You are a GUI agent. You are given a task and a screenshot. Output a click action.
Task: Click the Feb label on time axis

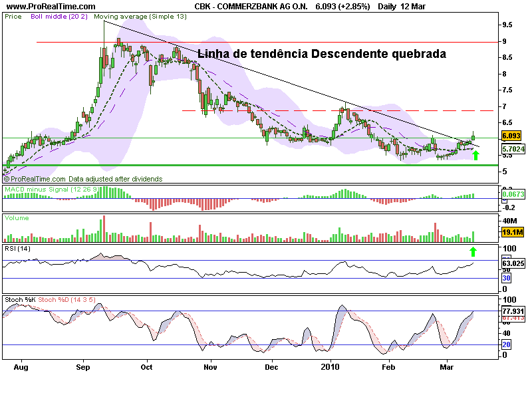388,367
